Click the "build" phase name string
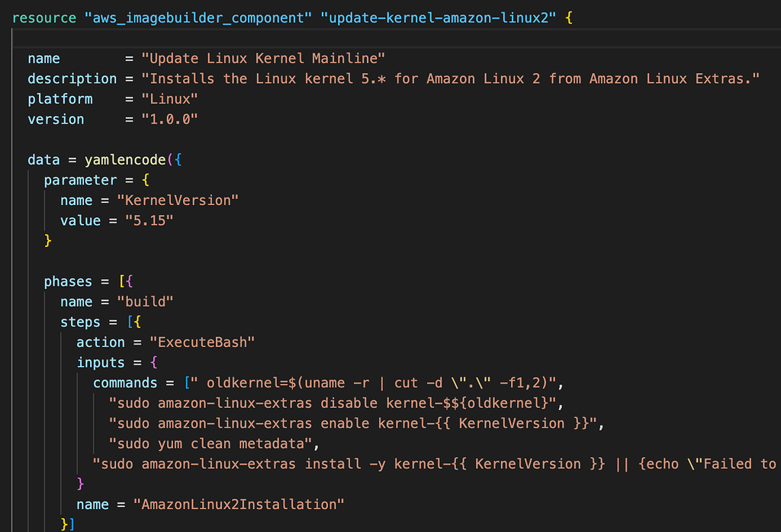 (x=144, y=301)
